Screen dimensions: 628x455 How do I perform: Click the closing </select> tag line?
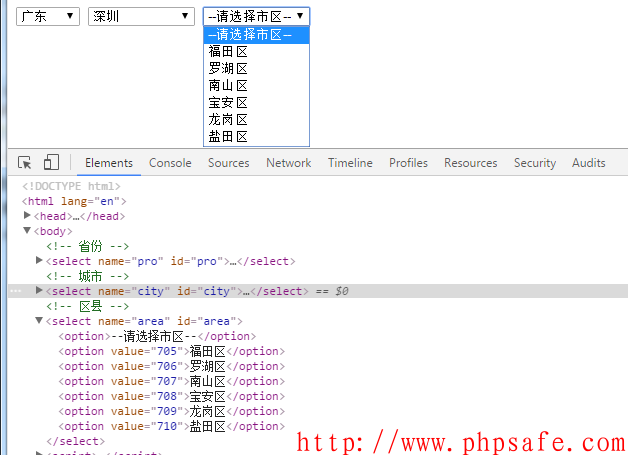[x=76, y=441]
